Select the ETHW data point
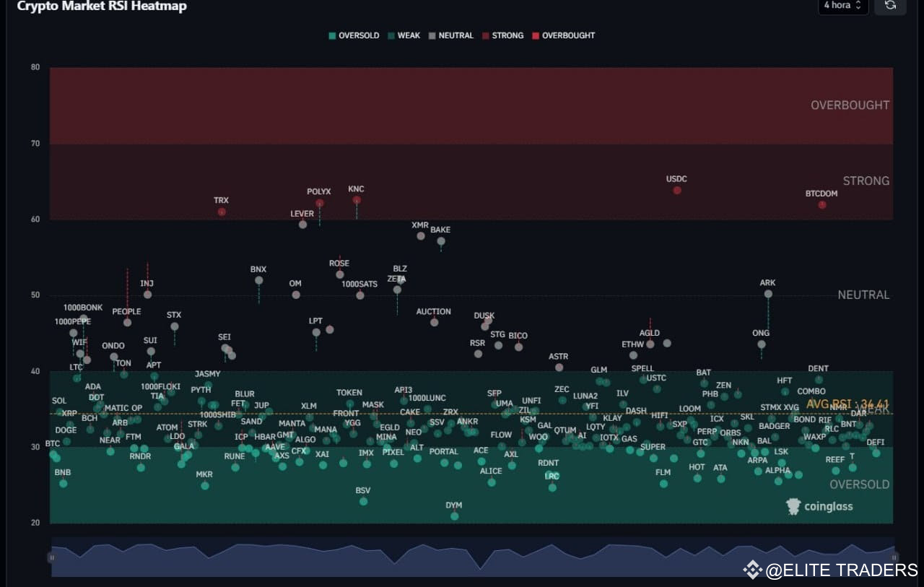 tap(634, 355)
